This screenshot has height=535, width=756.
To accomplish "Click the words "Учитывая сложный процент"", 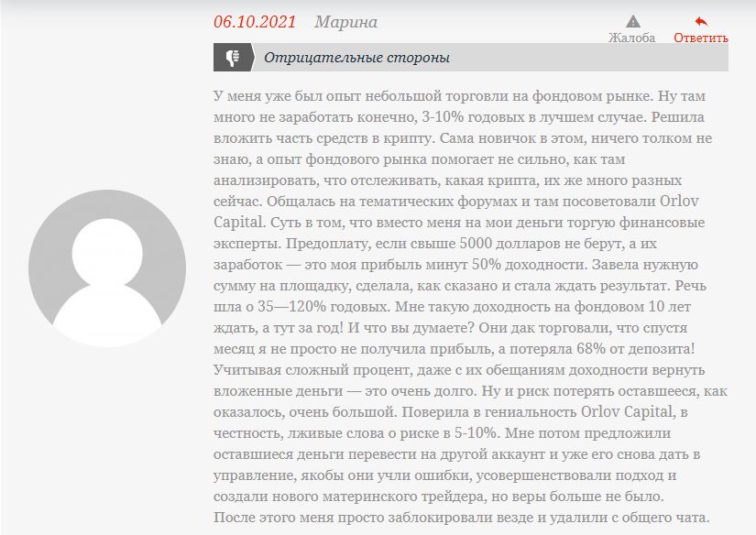I will point(312,370).
